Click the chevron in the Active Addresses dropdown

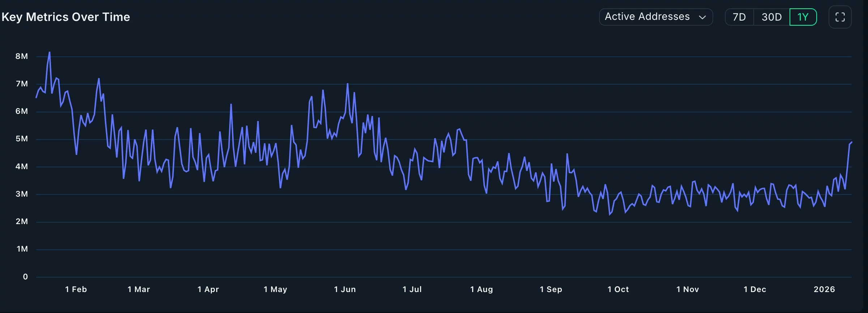click(702, 17)
